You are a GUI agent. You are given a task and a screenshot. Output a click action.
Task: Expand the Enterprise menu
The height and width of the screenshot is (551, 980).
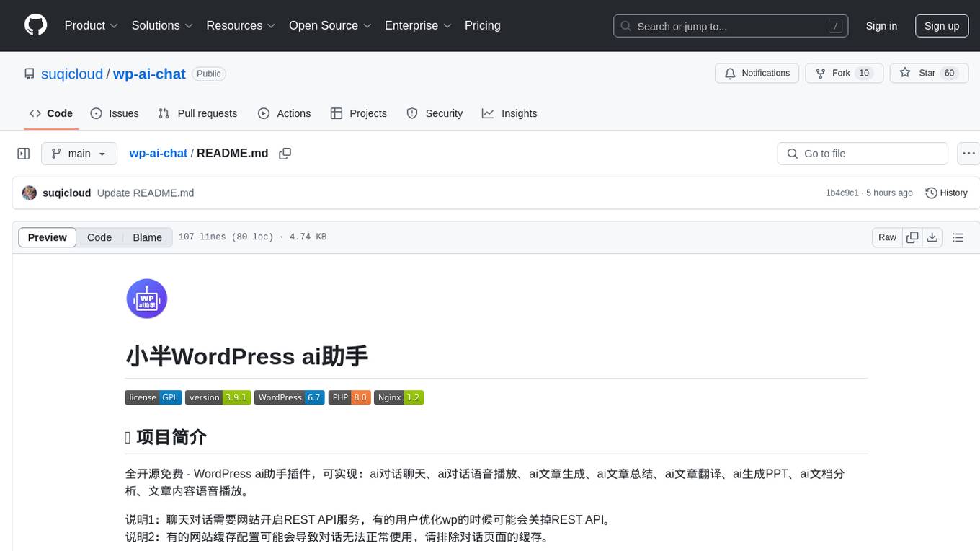pyautogui.click(x=418, y=25)
